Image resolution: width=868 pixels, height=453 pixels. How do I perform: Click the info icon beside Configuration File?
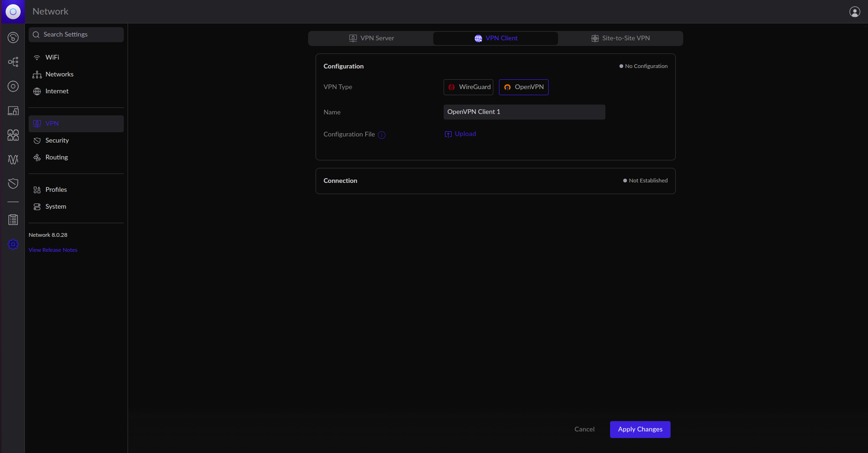point(382,135)
